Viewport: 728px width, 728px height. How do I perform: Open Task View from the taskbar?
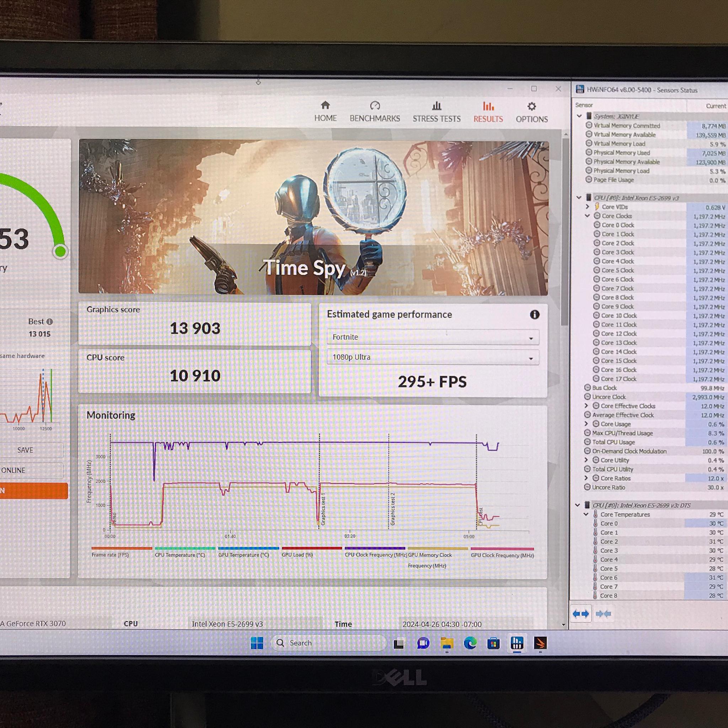[399, 644]
